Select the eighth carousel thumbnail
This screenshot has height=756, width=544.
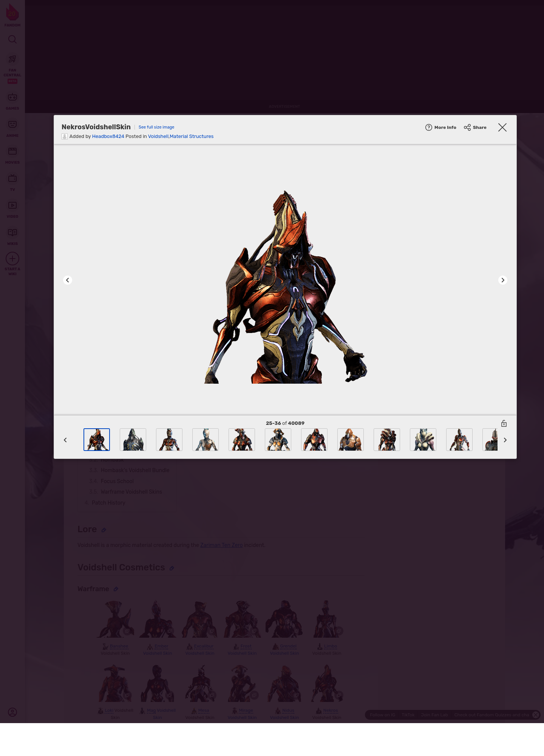coord(351,440)
